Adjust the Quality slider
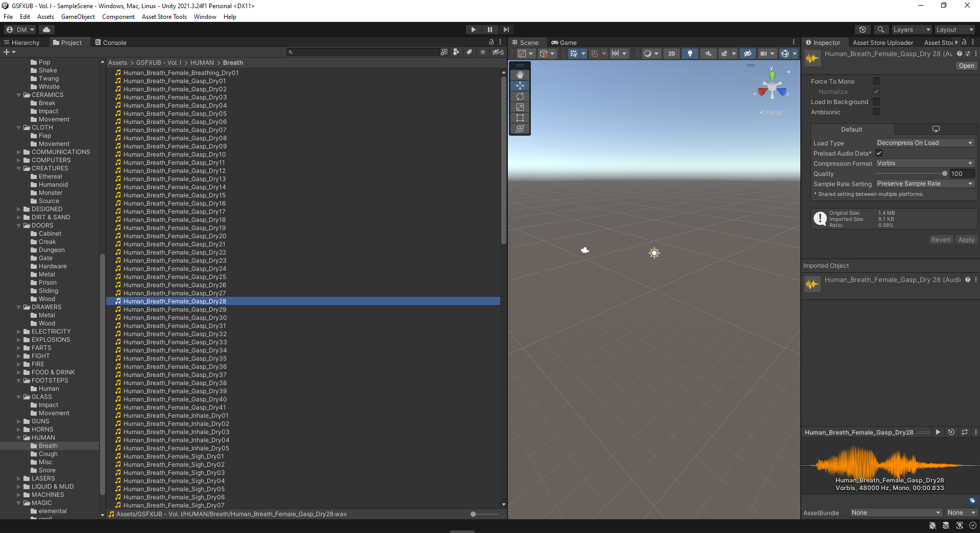The image size is (980, 533). (911, 173)
